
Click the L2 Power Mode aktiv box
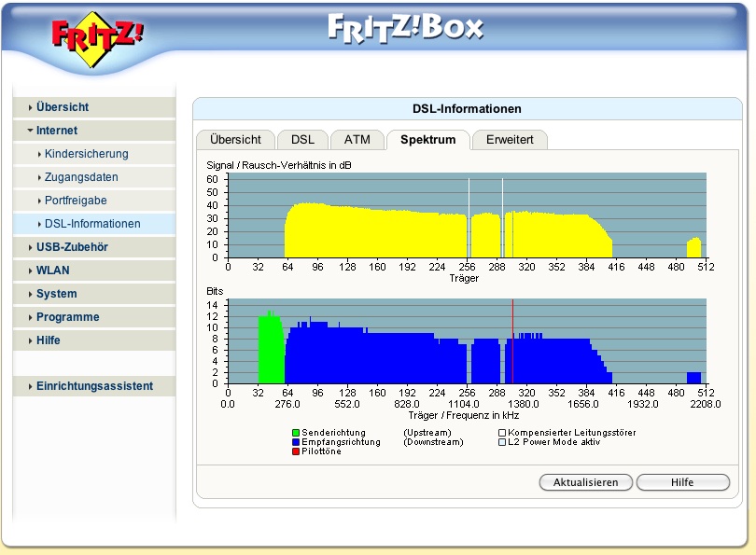(x=502, y=442)
